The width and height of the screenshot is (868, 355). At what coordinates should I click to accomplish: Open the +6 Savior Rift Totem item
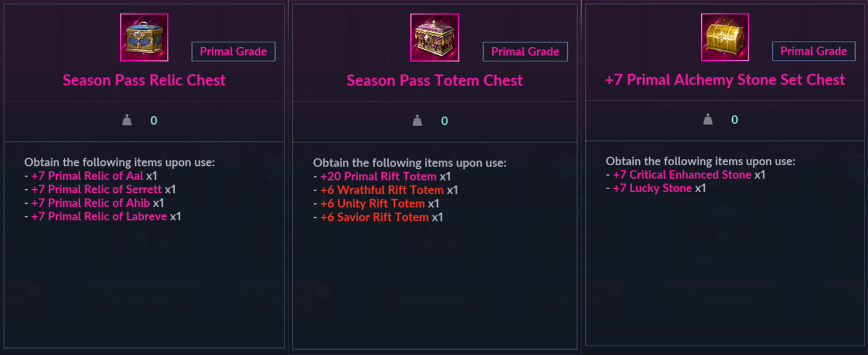pos(375,217)
